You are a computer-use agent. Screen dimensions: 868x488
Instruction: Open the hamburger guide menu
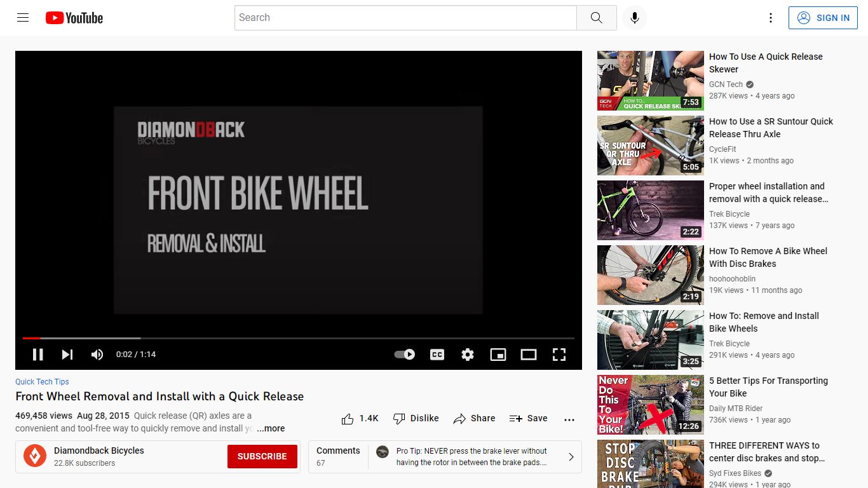(x=23, y=18)
